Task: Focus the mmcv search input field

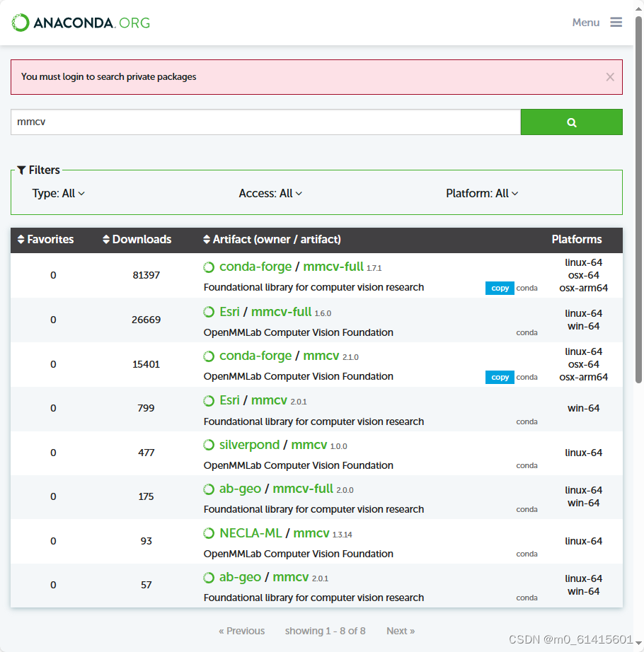Action: click(266, 122)
